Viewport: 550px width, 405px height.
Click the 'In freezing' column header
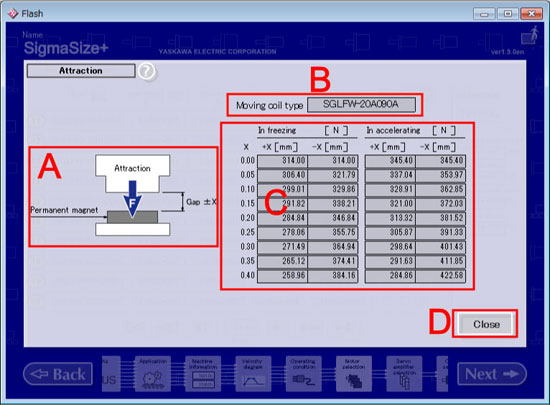(x=277, y=131)
